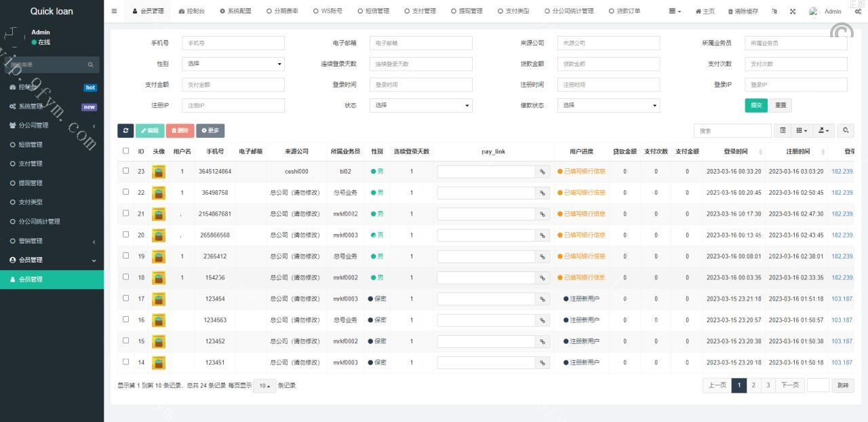Click the pay_link copy icon for ID 23
The height and width of the screenshot is (422, 868).
tap(542, 172)
